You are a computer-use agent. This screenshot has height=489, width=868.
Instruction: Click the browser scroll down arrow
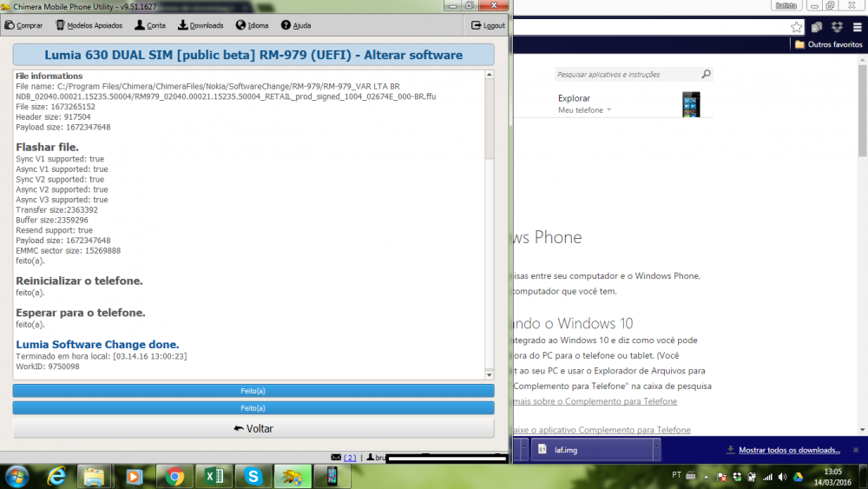(x=863, y=430)
